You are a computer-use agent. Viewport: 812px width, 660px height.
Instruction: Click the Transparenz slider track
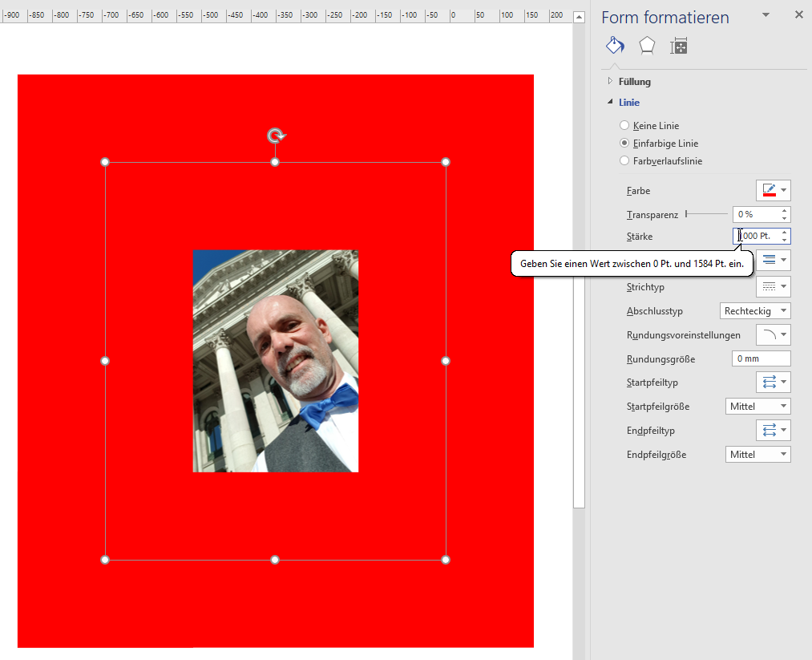[x=705, y=214]
